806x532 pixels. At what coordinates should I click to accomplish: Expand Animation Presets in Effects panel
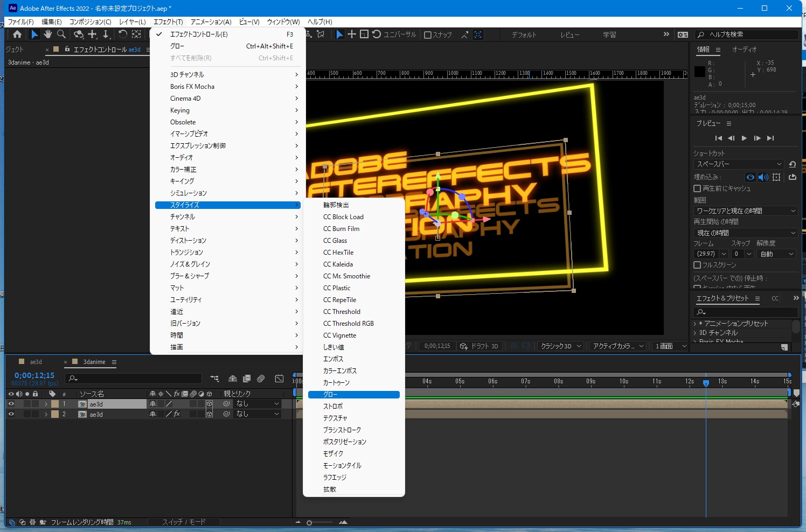[695, 324]
